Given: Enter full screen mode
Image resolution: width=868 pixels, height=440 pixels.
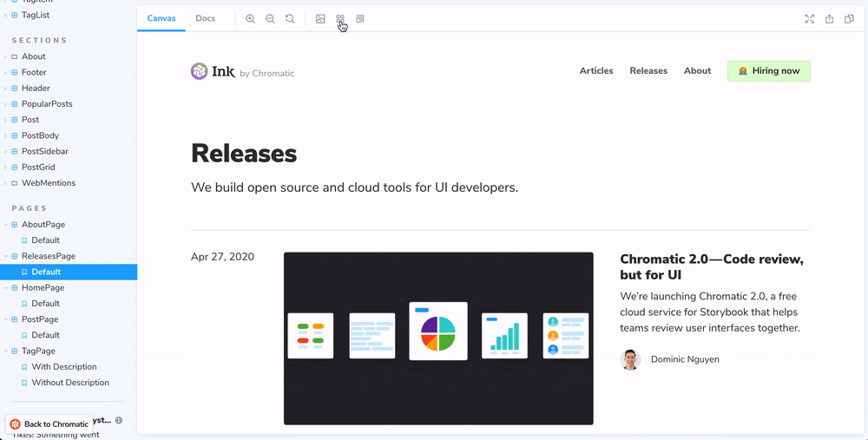Looking at the screenshot, I should click(809, 19).
